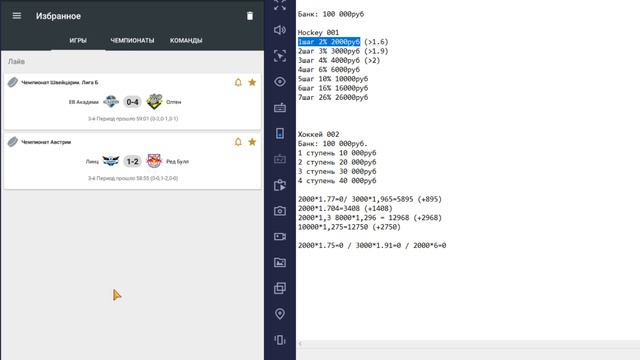
Task: Click the period status text under 0-4 match
Action: click(x=133, y=119)
